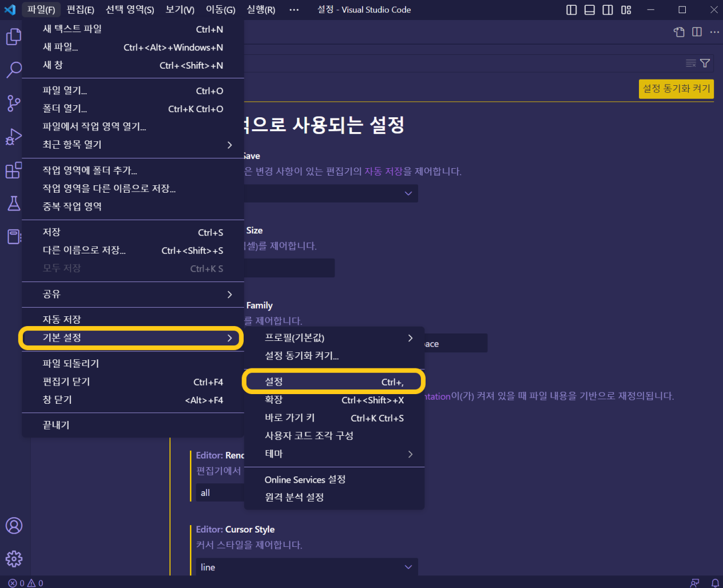Choose 저장 Ctrl+S entry
This screenshot has height=588, width=723.
pyautogui.click(x=133, y=232)
